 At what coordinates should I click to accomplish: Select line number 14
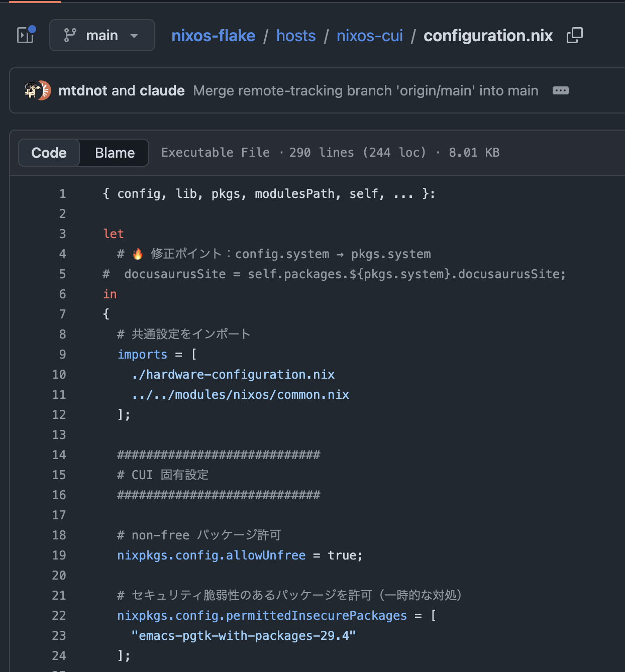59,455
